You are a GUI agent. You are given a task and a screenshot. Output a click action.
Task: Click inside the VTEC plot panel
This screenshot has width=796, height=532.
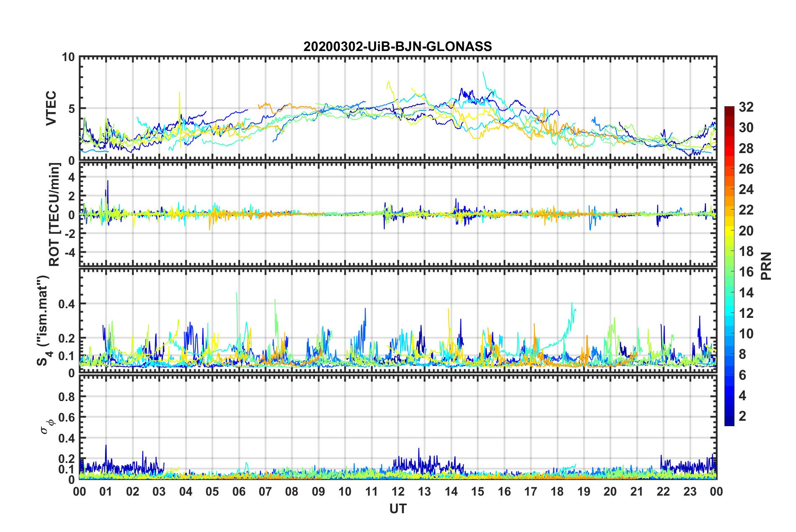coord(398,108)
